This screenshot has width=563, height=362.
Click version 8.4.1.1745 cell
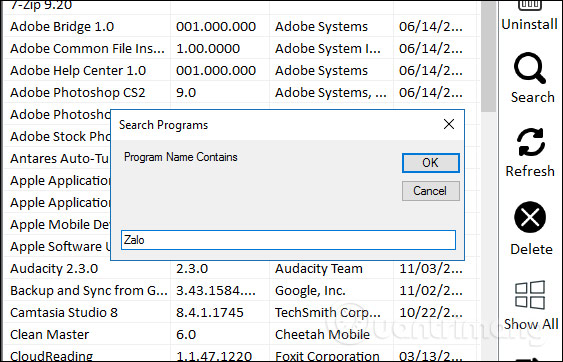pyautogui.click(x=210, y=312)
